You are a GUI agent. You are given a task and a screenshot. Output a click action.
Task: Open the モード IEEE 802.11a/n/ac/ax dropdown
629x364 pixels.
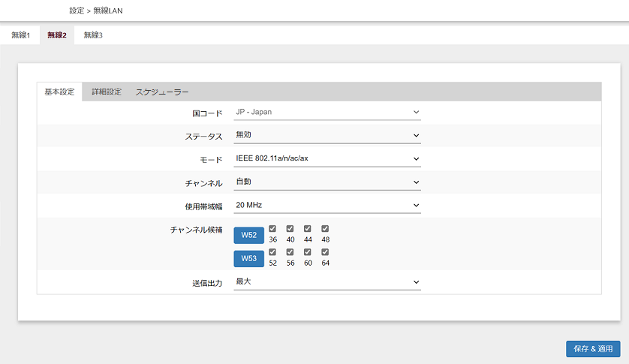(327, 158)
